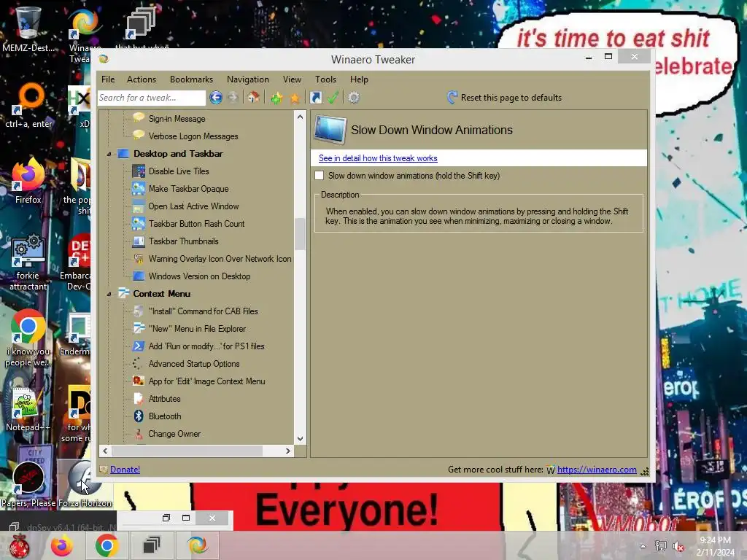Open the Bookmarks menu
This screenshot has width=747, height=560.
[192, 79]
